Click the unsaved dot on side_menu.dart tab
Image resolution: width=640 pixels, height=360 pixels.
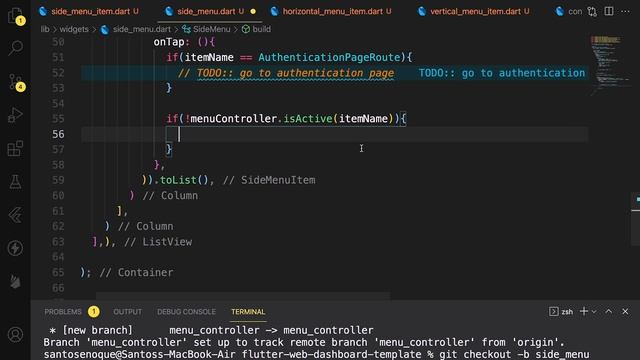pyautogui.click(x=253, y=11)
